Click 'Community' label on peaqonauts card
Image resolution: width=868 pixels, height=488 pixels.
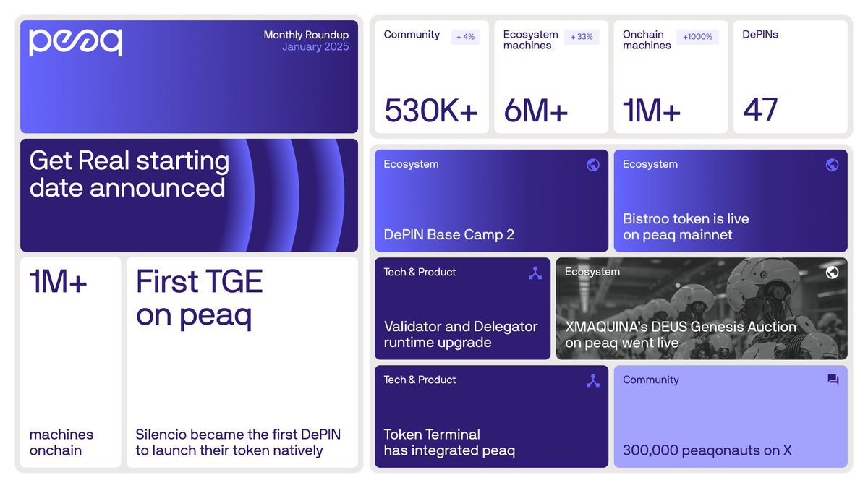(x=651, y=380)
